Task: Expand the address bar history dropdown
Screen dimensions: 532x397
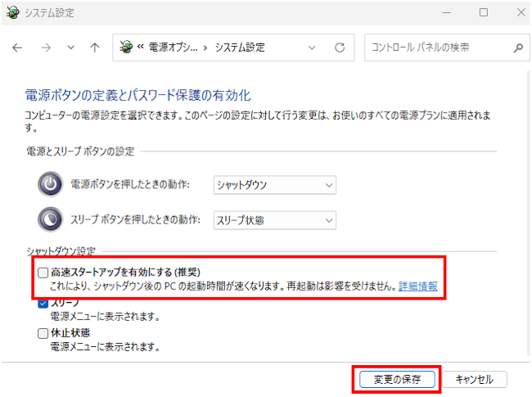Action: click(312, 47)
